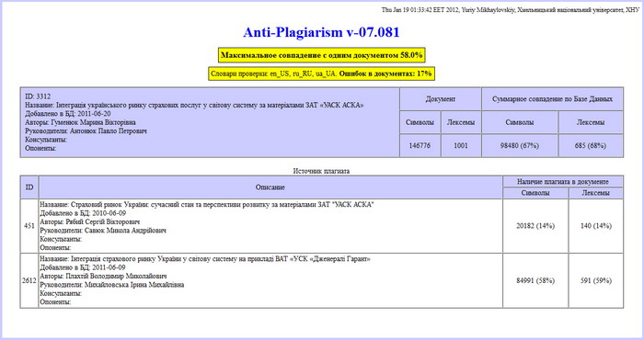Select the maximum match 58.0% yellow banner
644x340 pixels.
(322, 55)
